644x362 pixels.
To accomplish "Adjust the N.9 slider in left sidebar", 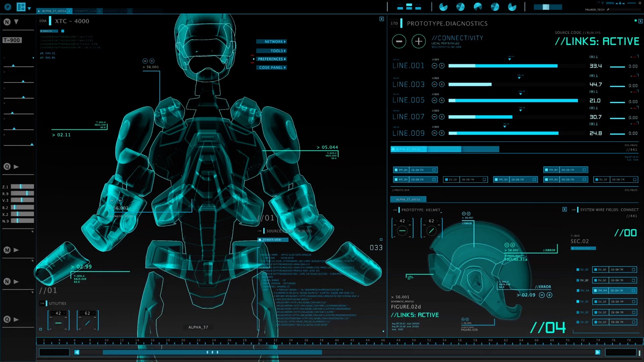I will [x=22, y=221].
